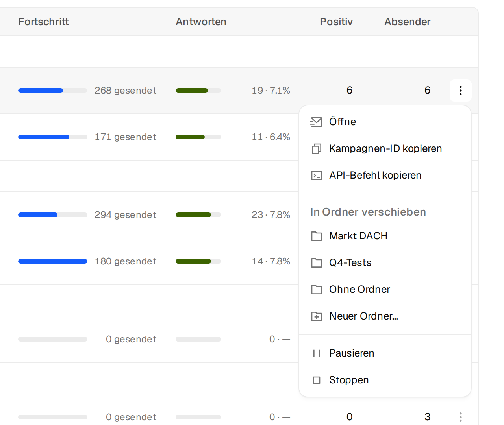This screenshot has height=425, width=504.
Task: Click the Antworten column header
Action: tap(201, 22)
